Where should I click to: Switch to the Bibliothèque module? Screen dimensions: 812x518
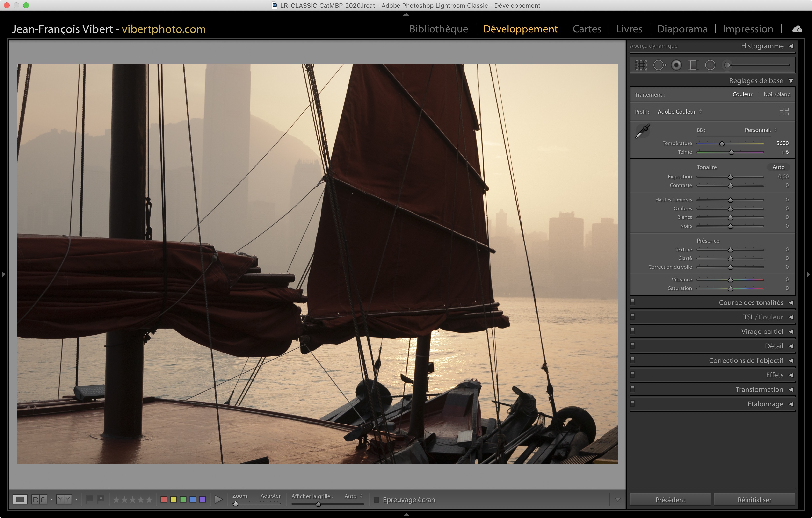click(438, 29)
